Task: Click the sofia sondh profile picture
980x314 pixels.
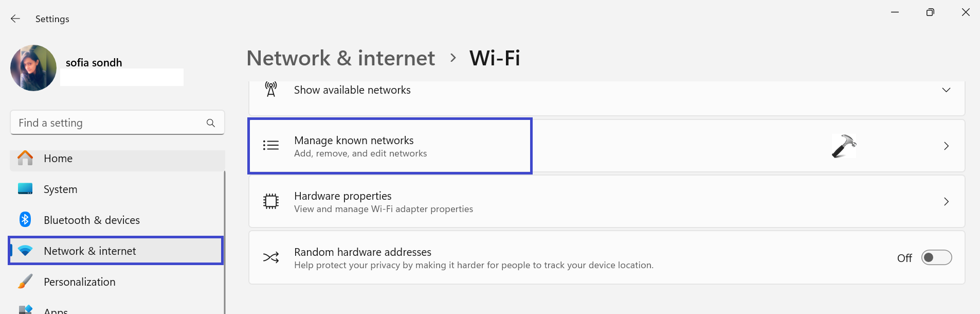Action: pos(33,68)
